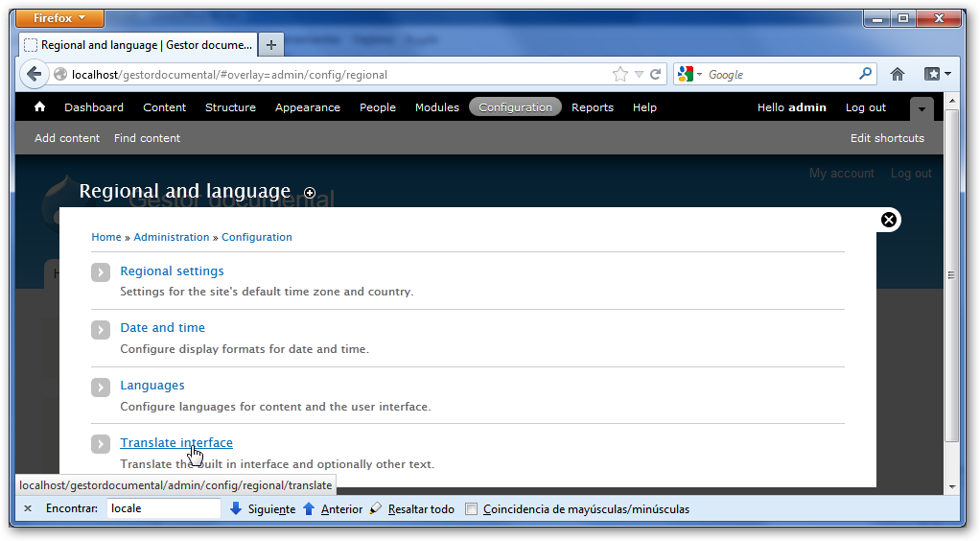The height and width of the screenshot is (541, 980).
Task: Add shortcut with plus icon beside title
Action: pos(310,193)
